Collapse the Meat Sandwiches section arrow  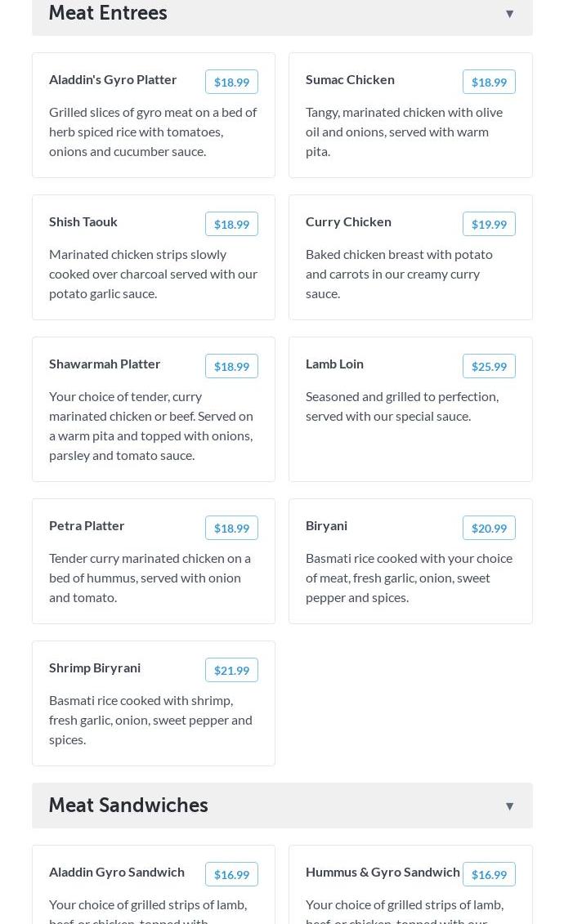point(509,806)
